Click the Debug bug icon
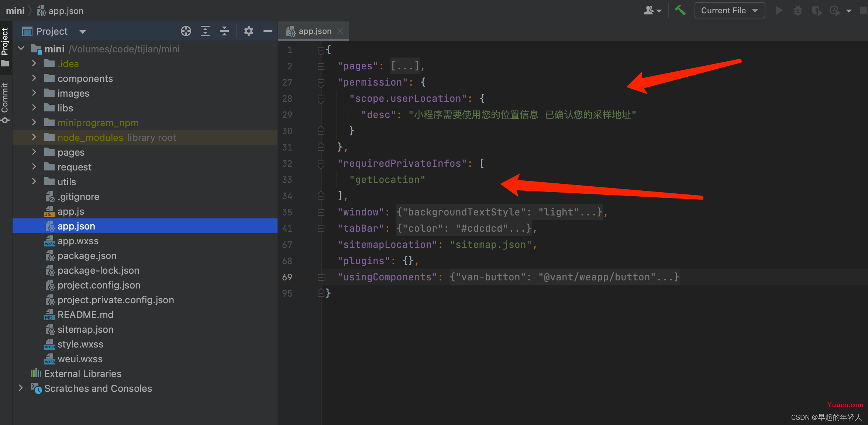The width and height of the screenshot is (868, 425). click(798, 10)
